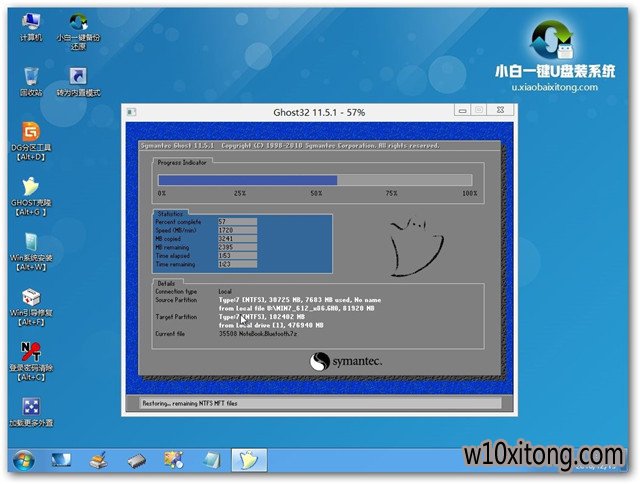Viewport: 640px width, 484px height.
Task: Click the disabled maximize button of Ghost32
Action: click(479, 110)
